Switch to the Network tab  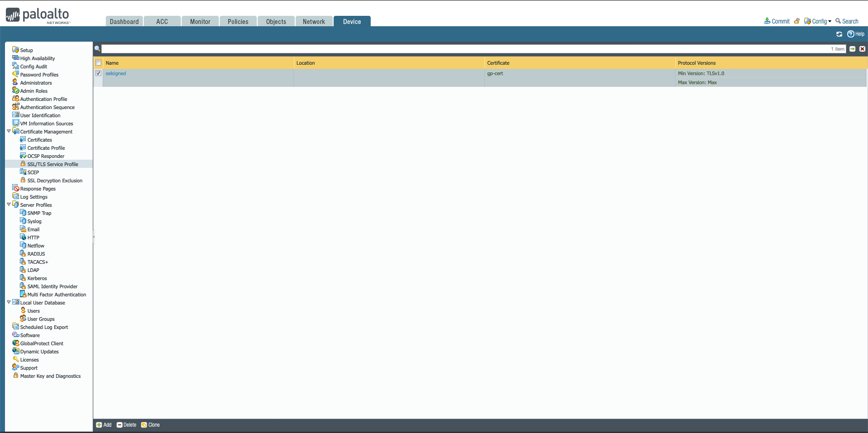[314, 21]
